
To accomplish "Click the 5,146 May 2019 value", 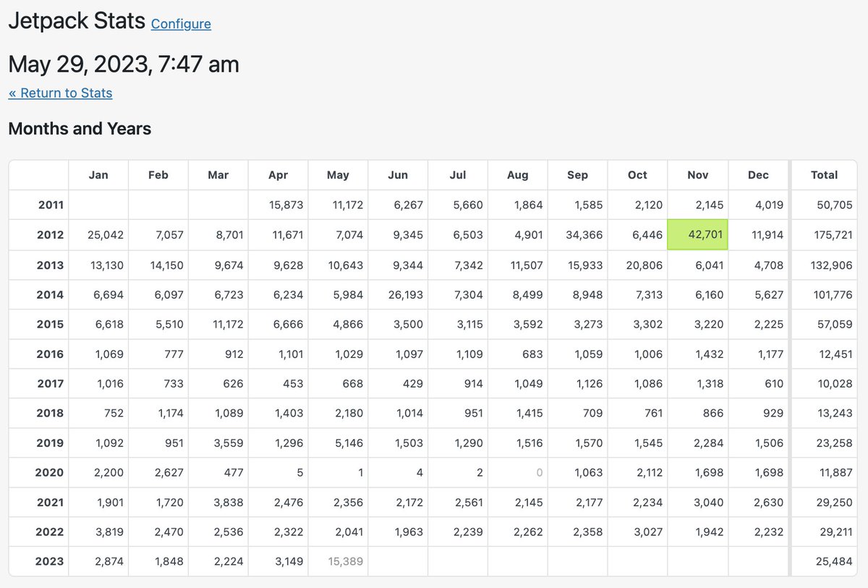I will point(349,443).
